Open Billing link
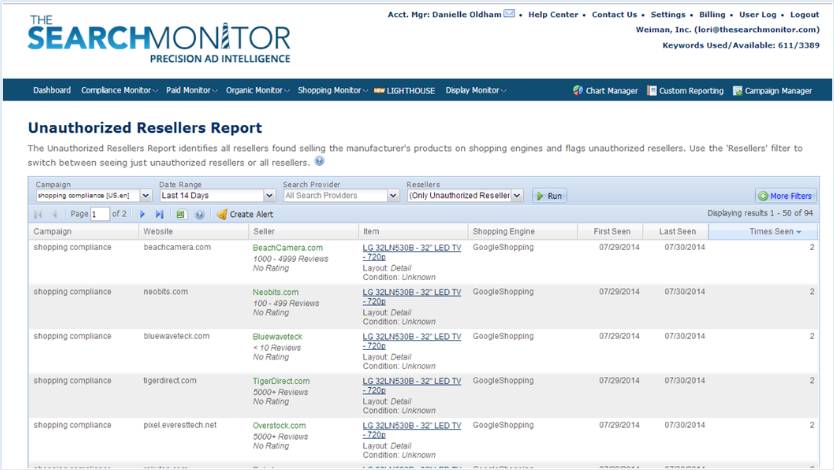 712,14
